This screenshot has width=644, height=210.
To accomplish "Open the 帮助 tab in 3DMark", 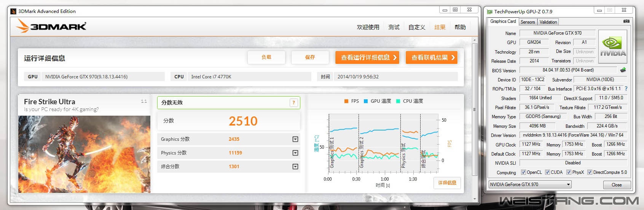I will coord(460,27).
